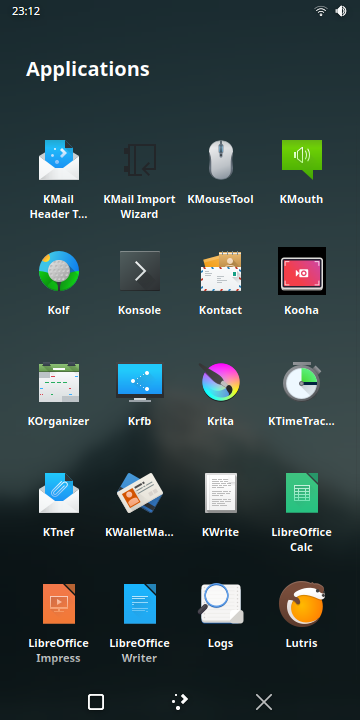Screen dimensions: 360x720
Task: Launch KMouth green speech bubble icon
Action: pyautogui.click(x=302, y=159)
